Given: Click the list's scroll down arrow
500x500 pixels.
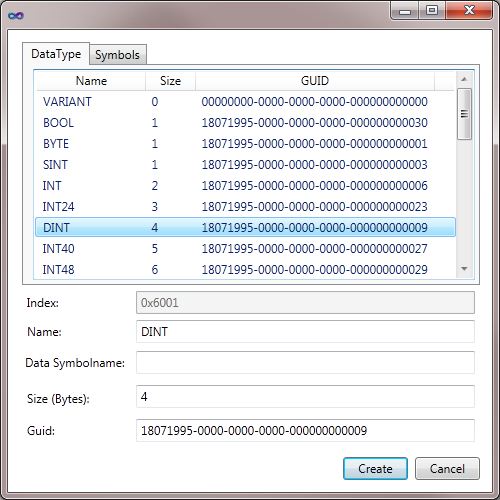Looking at the screenshot, I should 464,269.
